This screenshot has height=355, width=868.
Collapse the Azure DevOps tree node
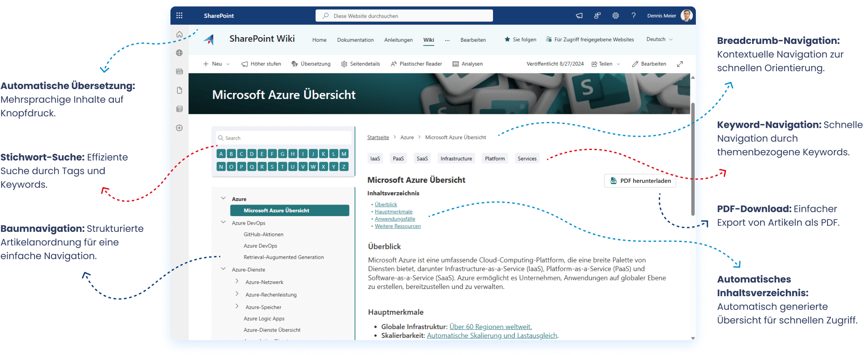coord(223,222)
